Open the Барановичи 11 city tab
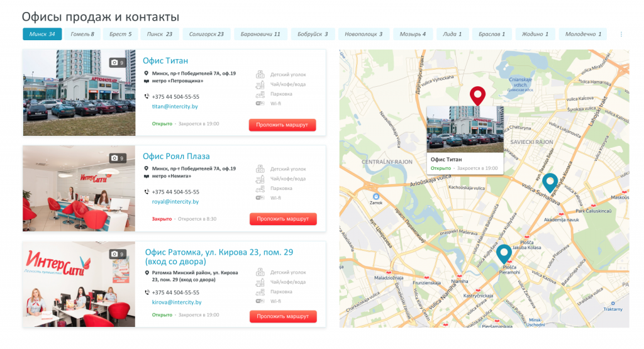The width and height of the screenshot is (644, 349). coord(260,34)
